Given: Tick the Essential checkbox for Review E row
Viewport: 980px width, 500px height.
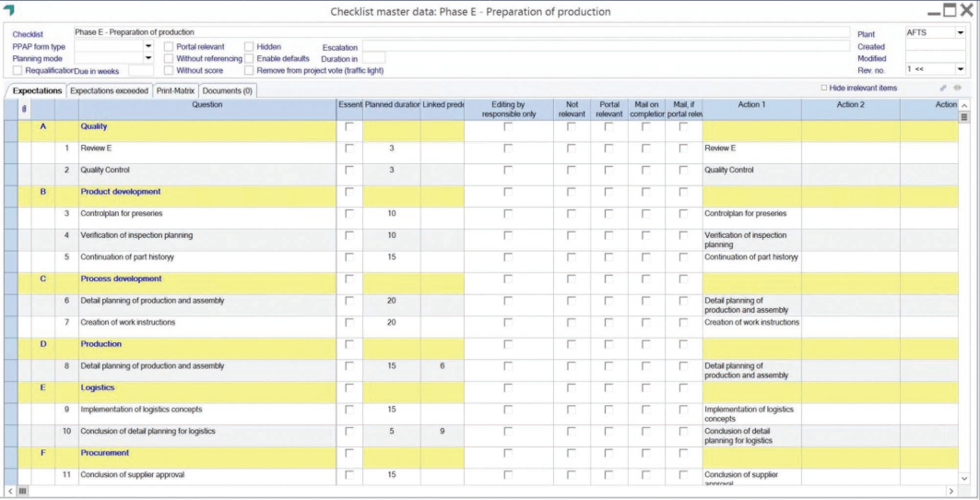Looking at the screenshot, I should [x=349, y=149].
